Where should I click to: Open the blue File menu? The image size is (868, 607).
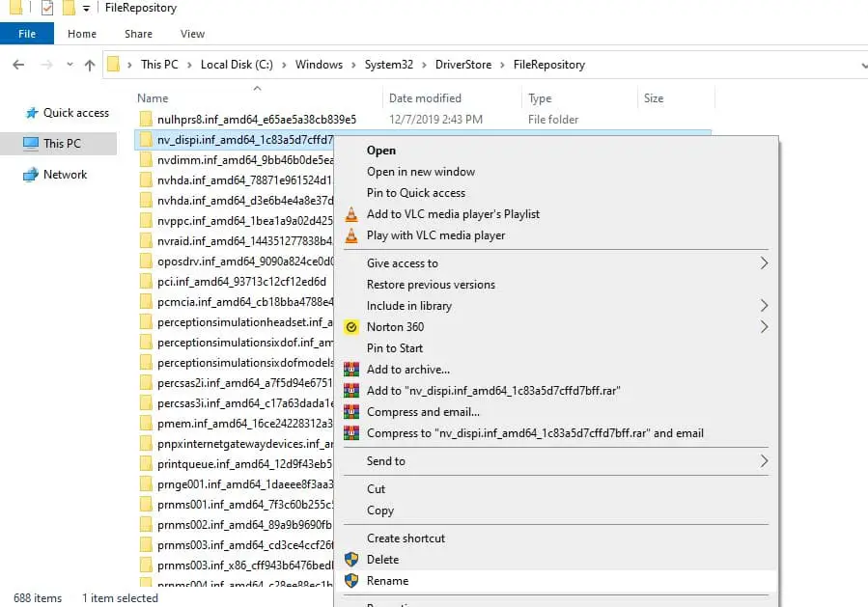click(x=27, y=34)
